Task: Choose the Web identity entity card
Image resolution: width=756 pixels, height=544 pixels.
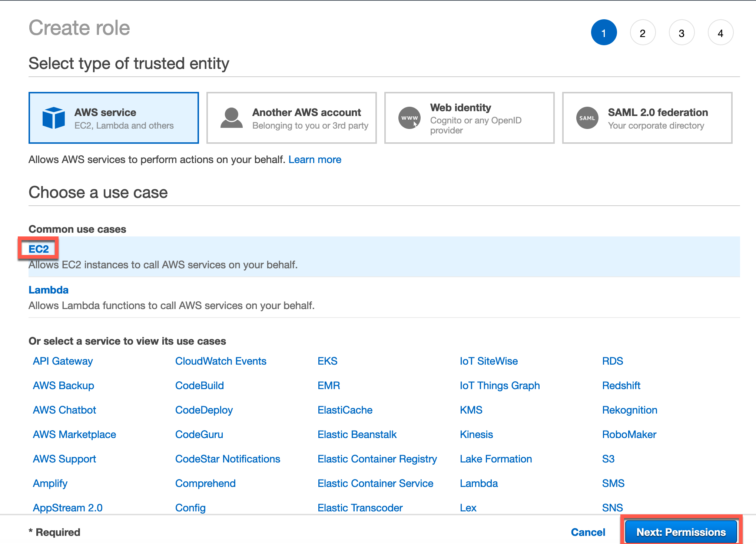Action: (470, 118)
